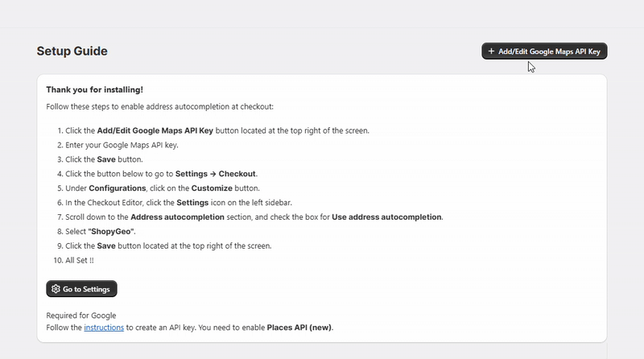Click the "Thank you for installing!" title
This screenshot has width=644, height=359.
pyautogui.click(x=94, y=89)
